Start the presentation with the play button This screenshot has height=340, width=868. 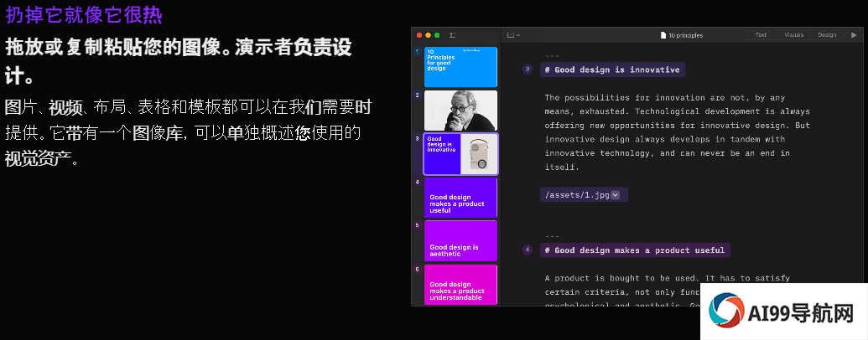point(854,35)
